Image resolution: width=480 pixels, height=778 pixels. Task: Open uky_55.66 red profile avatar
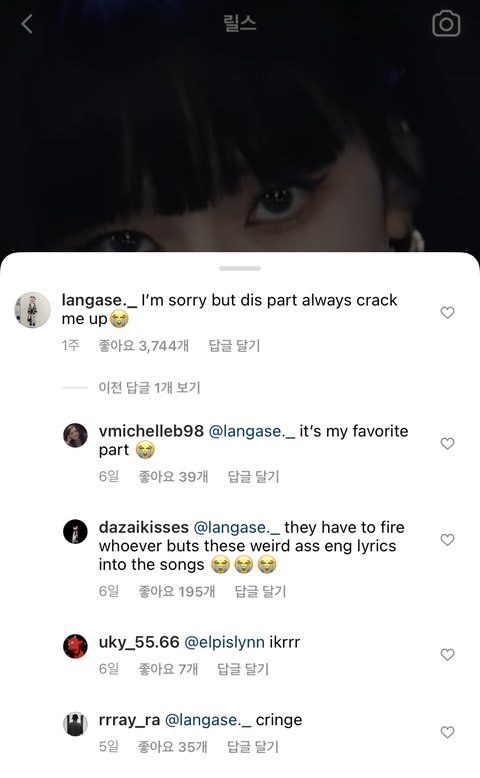[75, 647]
